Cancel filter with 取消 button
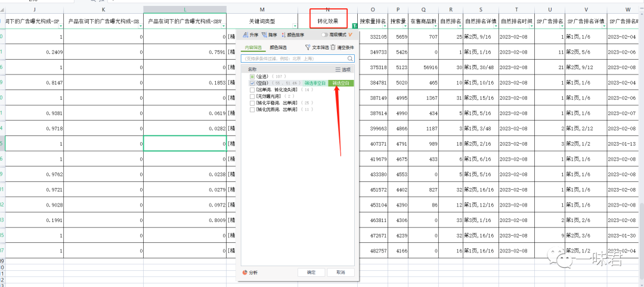The height and width of the screenshot is (287, 644). click(x=340, y=272)
